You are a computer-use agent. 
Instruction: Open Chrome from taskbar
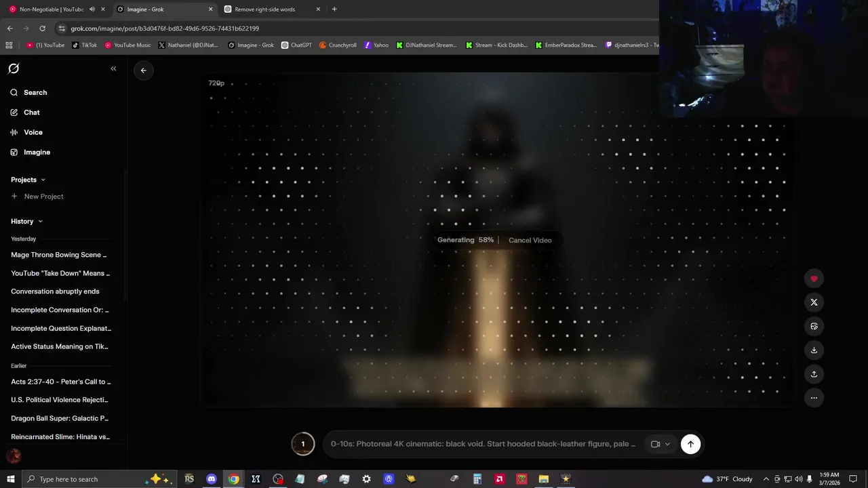233,479
